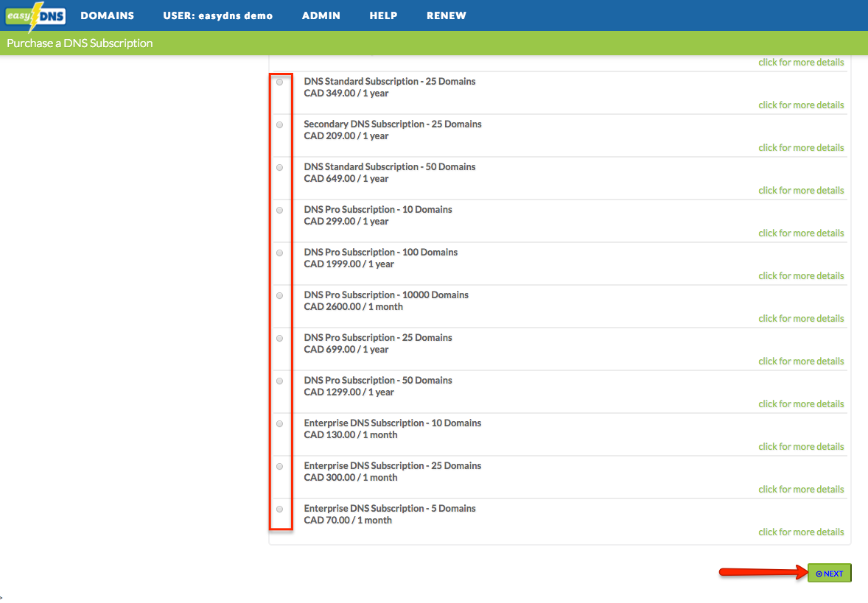The width and height of the screenshot is (868, 603).
Task: Click the 'DNS Pro Subscription - 100 Domains' title
Action: point(381,252)
